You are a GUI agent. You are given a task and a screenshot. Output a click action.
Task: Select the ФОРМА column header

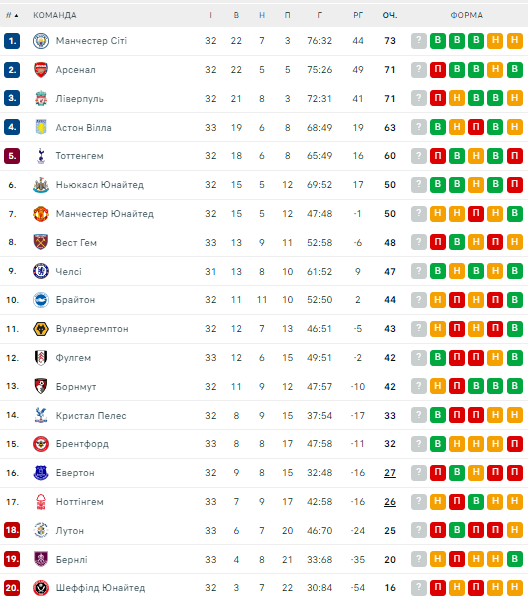click(467, 15)
